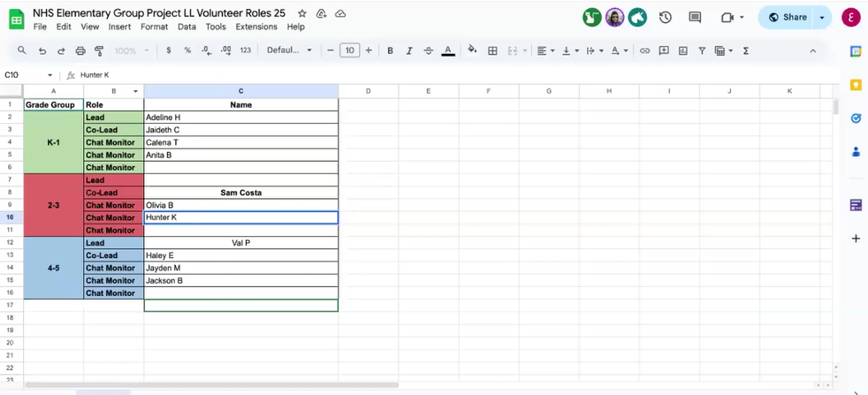
Task: Open the zoom level dropdown
Action: point(131,50)
